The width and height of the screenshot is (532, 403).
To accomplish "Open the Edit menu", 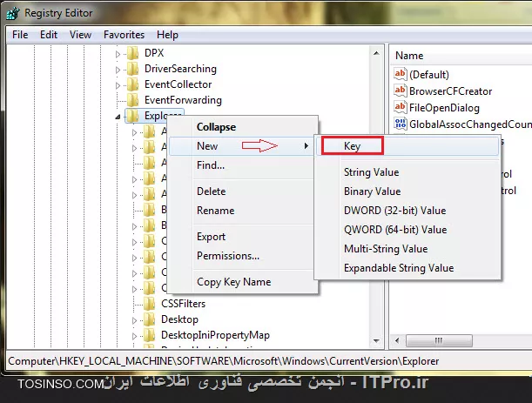I will click(49, 35).
